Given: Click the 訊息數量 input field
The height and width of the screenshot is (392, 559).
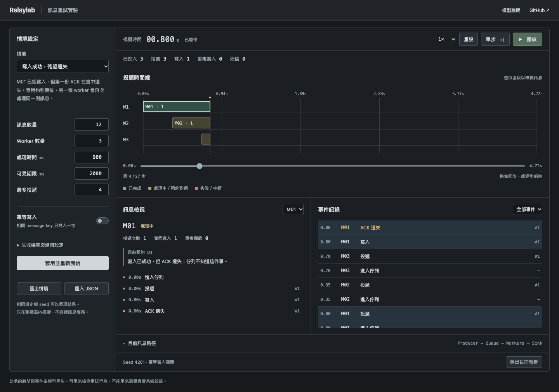Looking at the screenshot, I should click(92, 125).
